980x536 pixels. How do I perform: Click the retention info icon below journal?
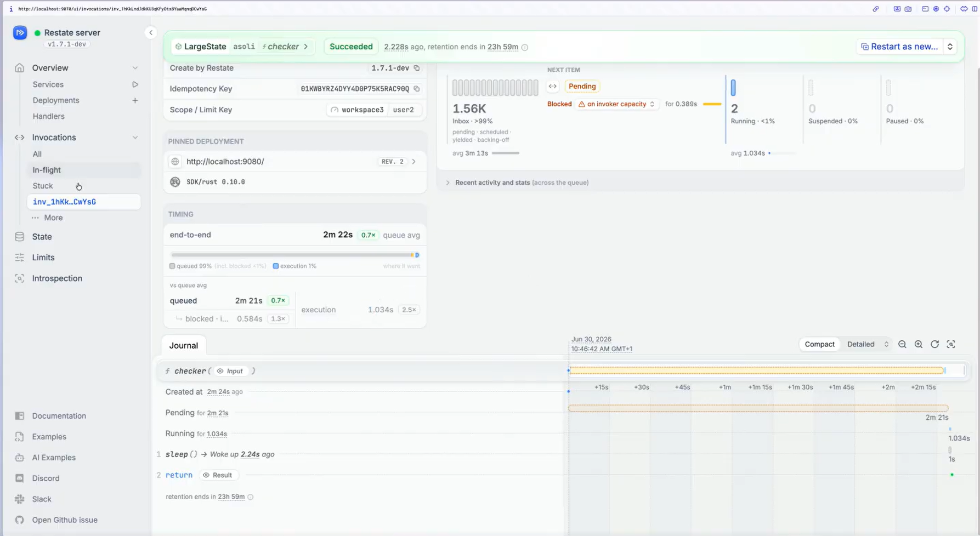click(x=251, y=497)
